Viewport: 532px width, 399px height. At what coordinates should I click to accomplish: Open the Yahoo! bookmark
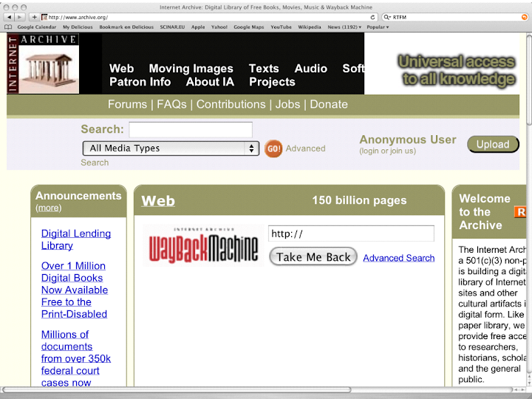click(219, 27)
